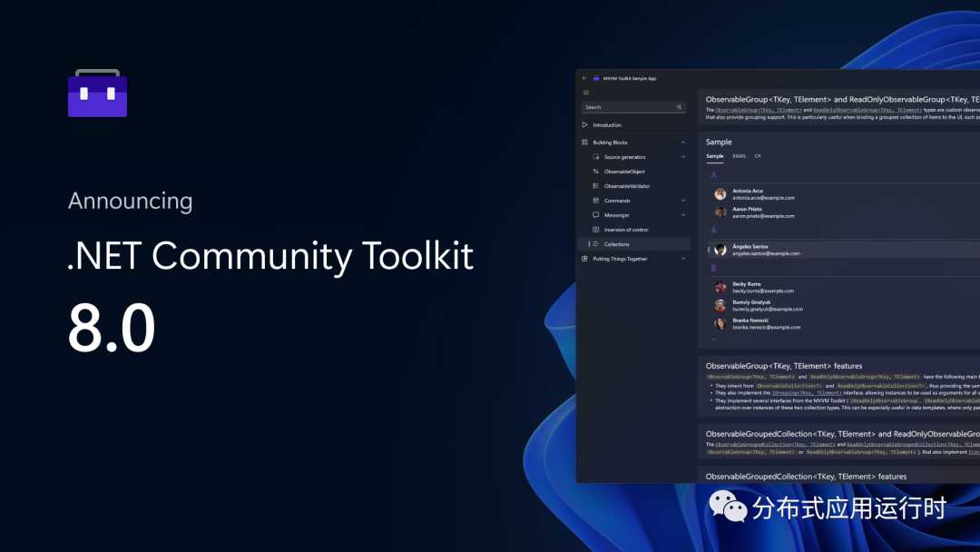
Task: Click the back arrow in the title bar
Action: tap(584, 79)
